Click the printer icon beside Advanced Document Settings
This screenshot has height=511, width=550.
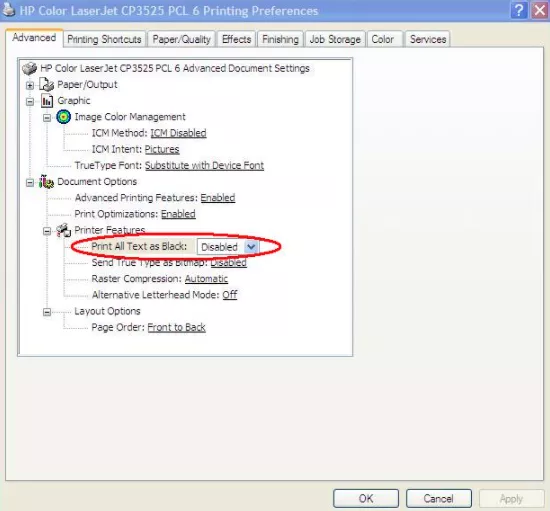29,68
